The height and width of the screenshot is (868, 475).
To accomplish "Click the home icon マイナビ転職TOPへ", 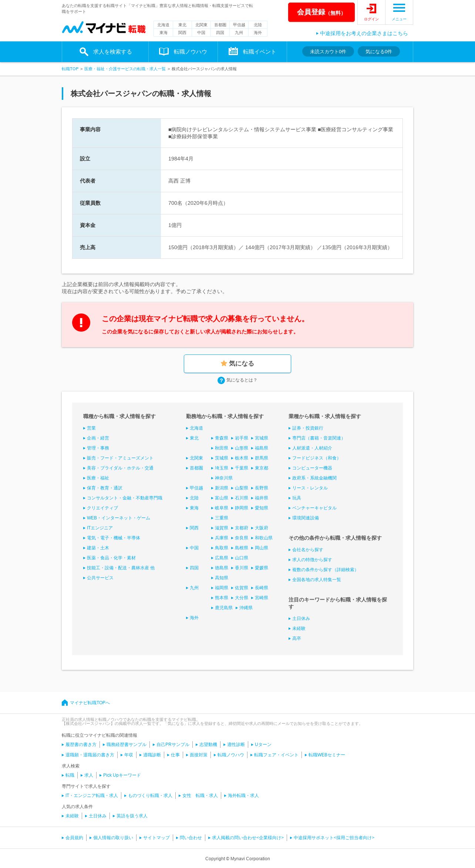I will [x=65, y=702].
